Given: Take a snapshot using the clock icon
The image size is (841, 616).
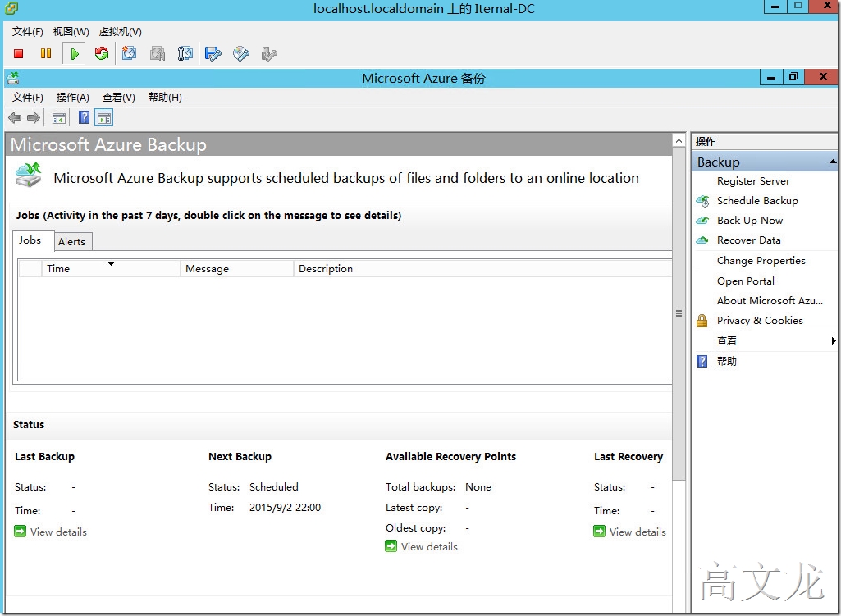Looking at the screenshot, I should [130, 53].
